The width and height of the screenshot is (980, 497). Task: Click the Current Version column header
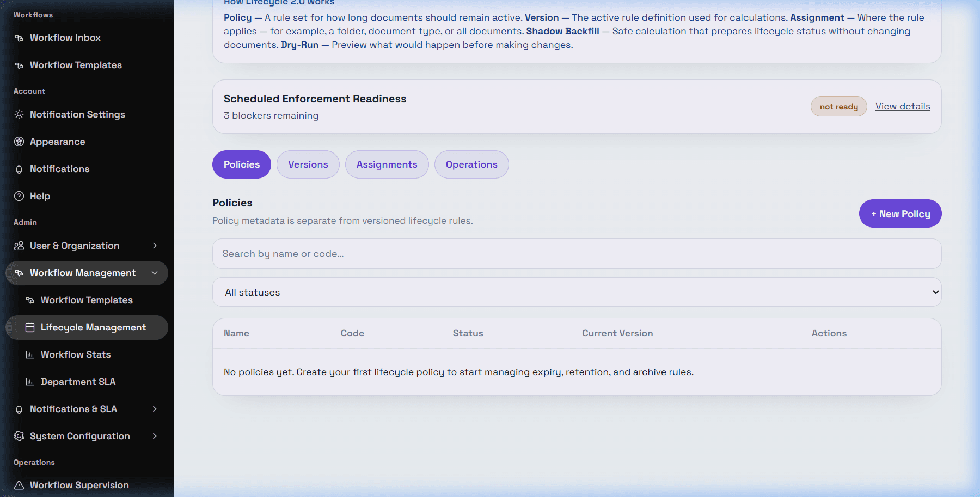coord(617,333)
